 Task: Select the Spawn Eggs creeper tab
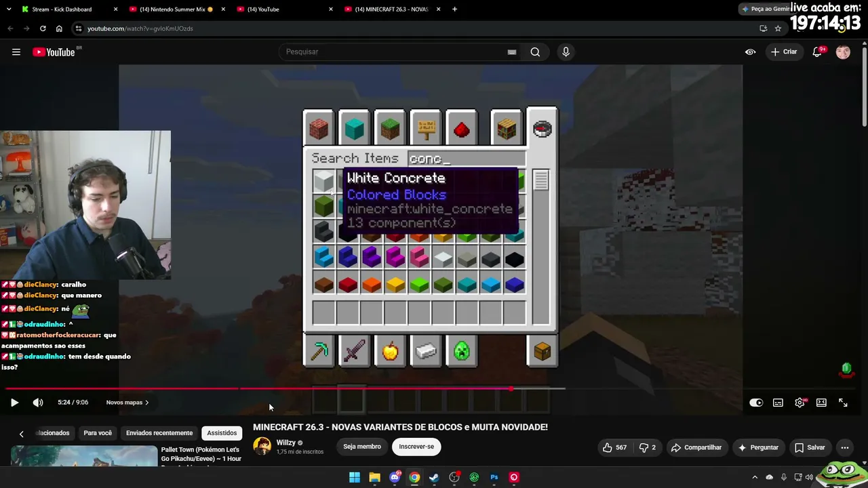click(461, 351)
